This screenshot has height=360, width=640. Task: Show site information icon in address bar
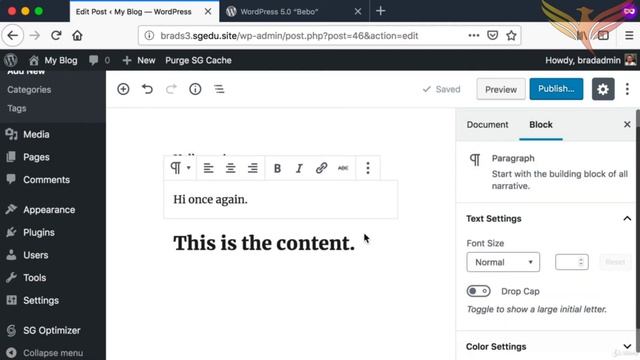click(149, 36)
